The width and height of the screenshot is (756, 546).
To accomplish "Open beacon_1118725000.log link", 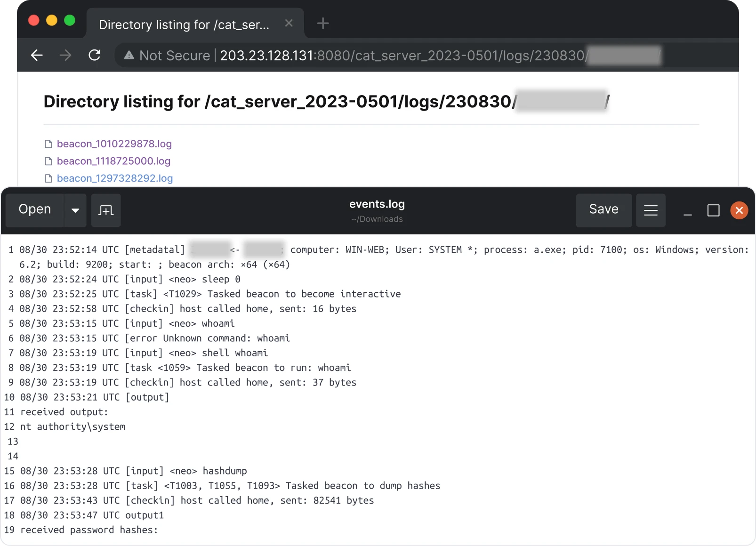I will click(x=113, y=161).
